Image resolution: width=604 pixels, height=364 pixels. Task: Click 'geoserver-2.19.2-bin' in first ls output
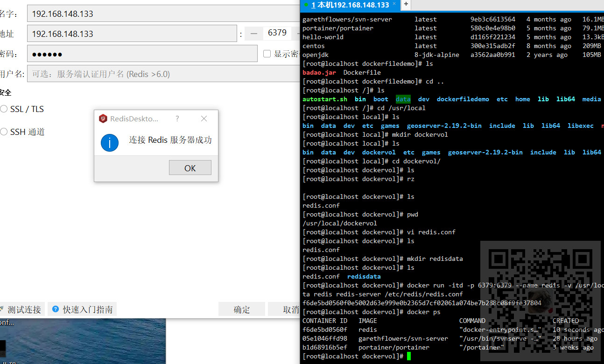(444, 126)
